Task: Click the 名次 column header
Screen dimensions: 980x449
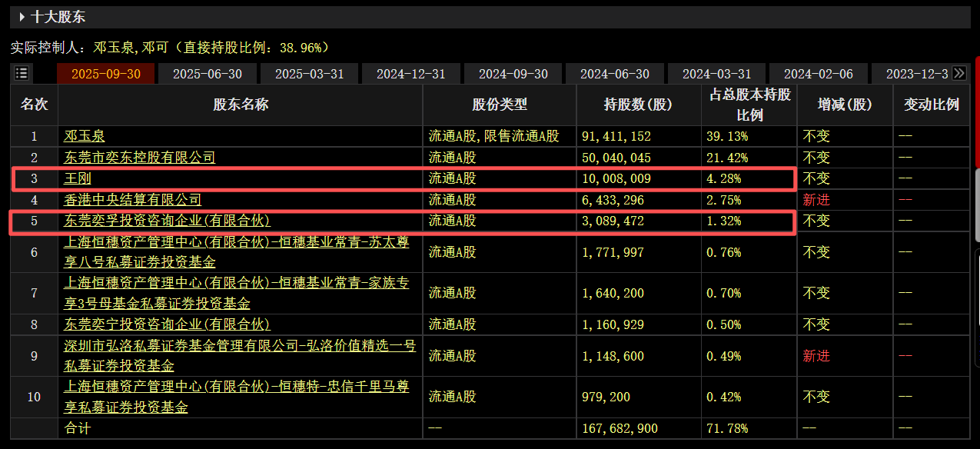Action: pos(34,105)
